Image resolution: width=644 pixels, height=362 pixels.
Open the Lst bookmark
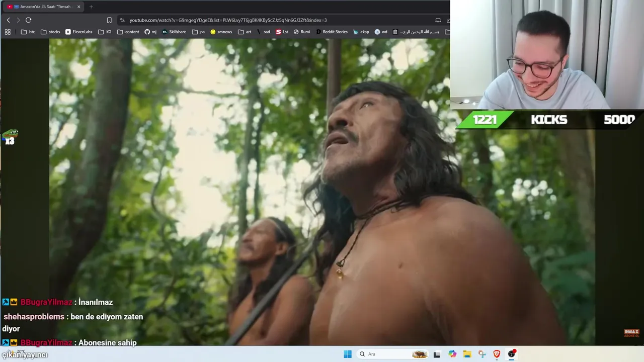(x=282, y=32)
